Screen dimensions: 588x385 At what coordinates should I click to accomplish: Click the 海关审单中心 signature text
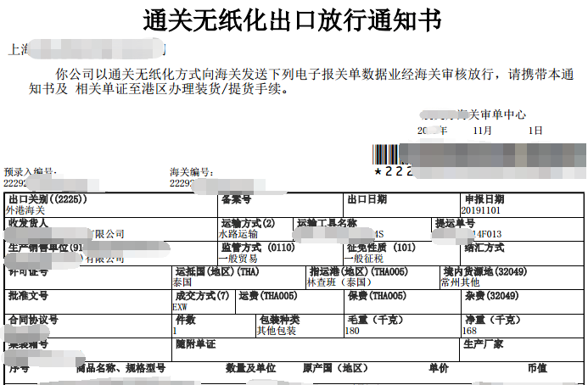coord(491,114)
